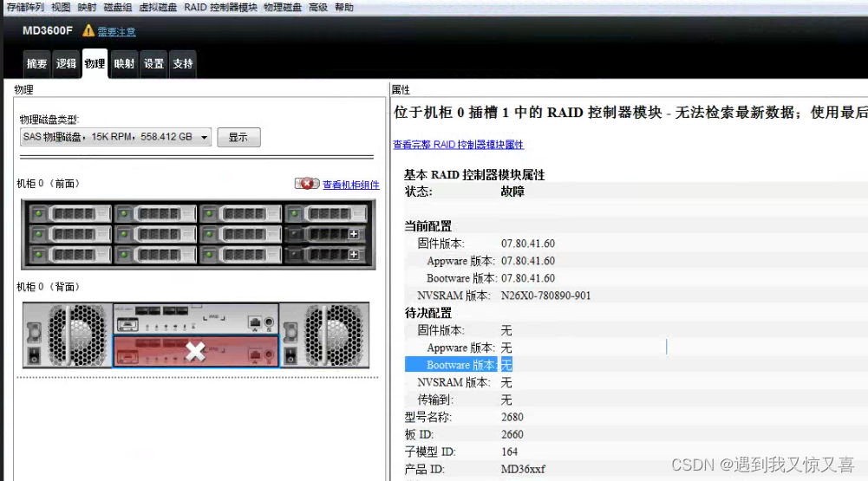
Task: Select the failed red RAID controller module
Action: pyautogui.click(x=196, y=351)
